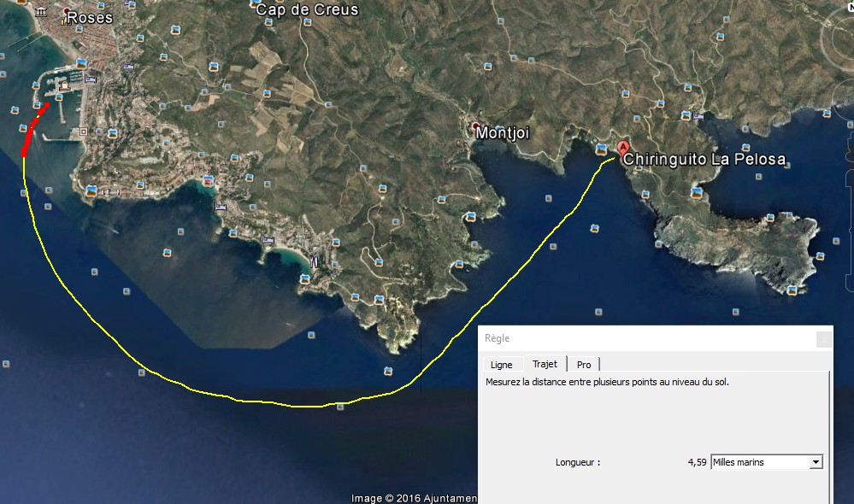Switch to the Ligne tab
Image resolution: width=854 pixels, height=504 pixels.
(501, 365)
